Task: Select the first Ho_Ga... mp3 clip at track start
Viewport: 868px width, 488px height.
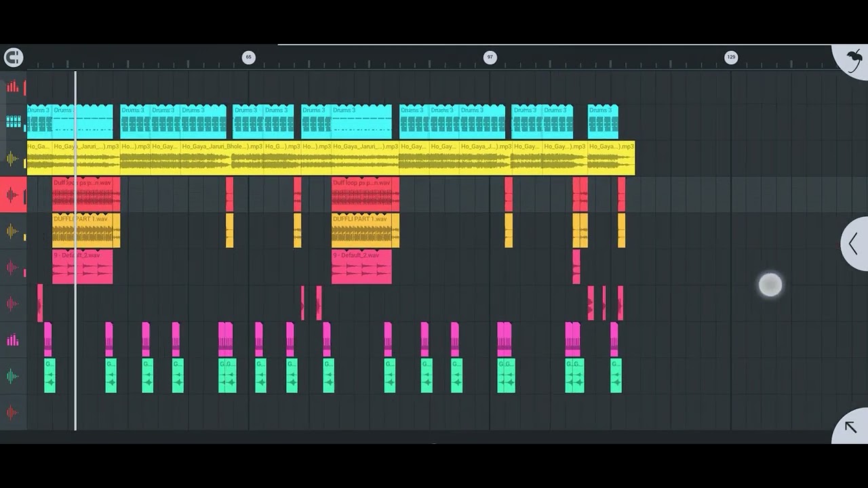Action: pyautogui.click(x=39, y=158)
